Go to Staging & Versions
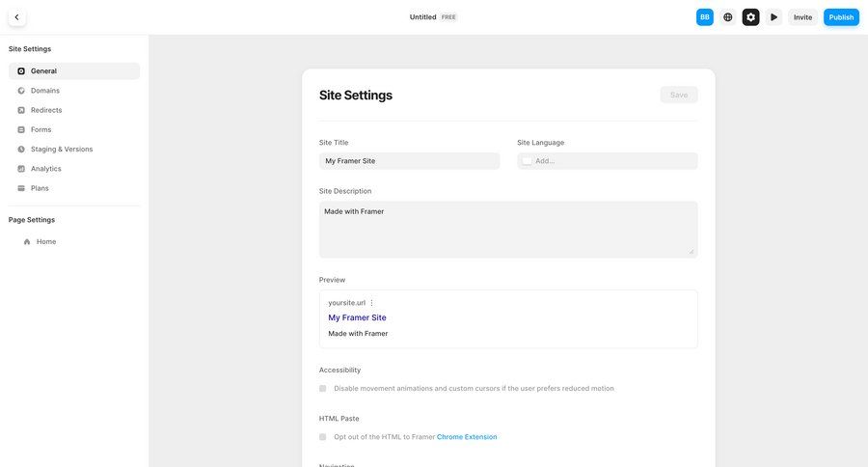This screenshot has height=467, width=868. (74, 149)
